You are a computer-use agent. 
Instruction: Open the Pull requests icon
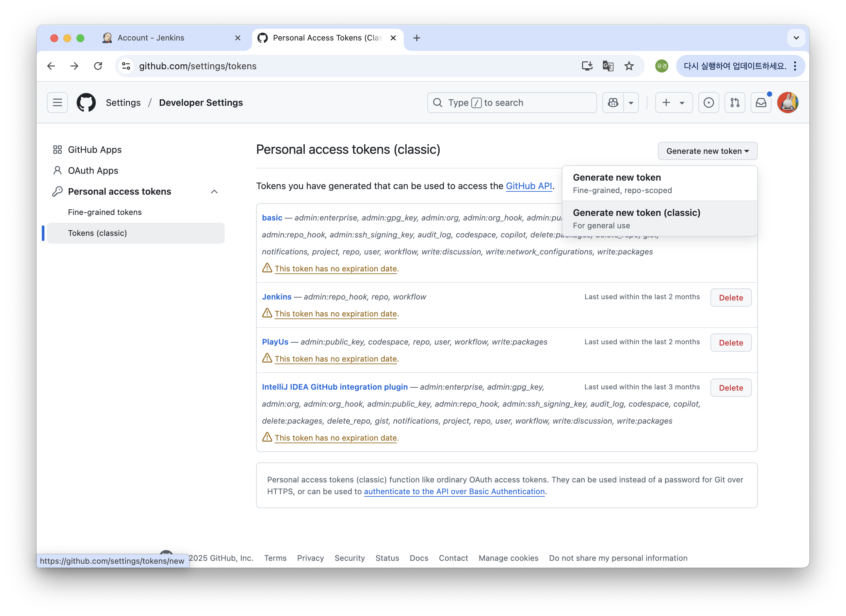click(735, 103)
